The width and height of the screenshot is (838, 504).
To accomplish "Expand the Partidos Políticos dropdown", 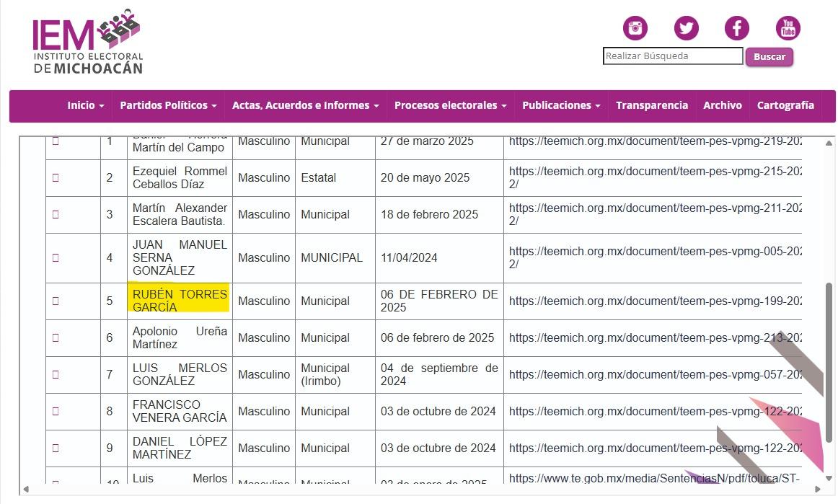I will tap(168, 105).
